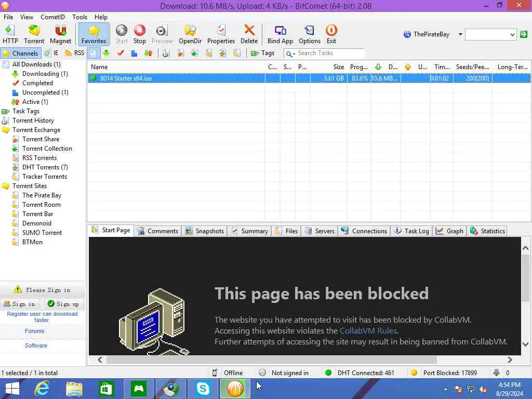Viewport: 532px width, 399px height.
Task: Select DHT Torrents (7) in sidebar
Action: point(45,167)
